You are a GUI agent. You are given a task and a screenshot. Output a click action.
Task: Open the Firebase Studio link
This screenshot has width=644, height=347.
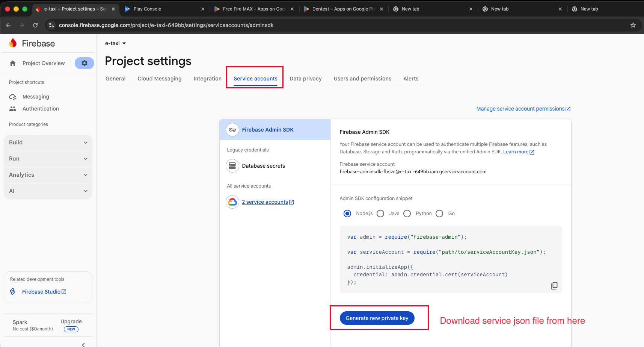click(44, 292)
